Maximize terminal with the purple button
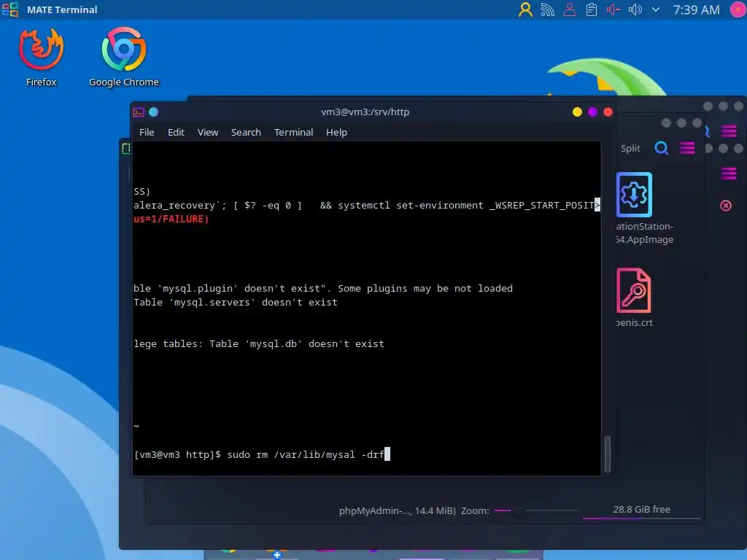The height and width of the screenshot is (560, 747). point(592,112)
